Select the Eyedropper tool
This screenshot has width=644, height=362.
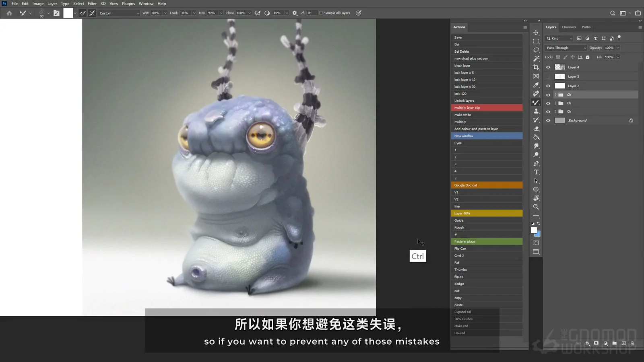click(536, 85)
